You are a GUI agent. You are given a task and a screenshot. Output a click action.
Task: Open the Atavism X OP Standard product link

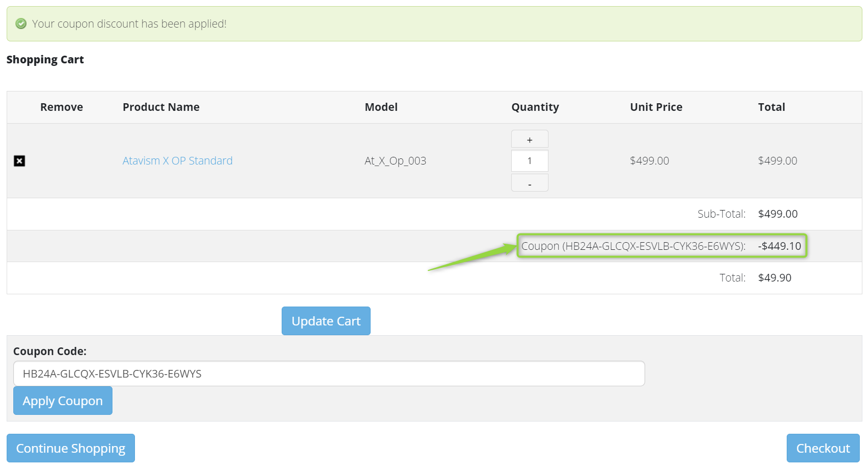(x=177, y=161)
